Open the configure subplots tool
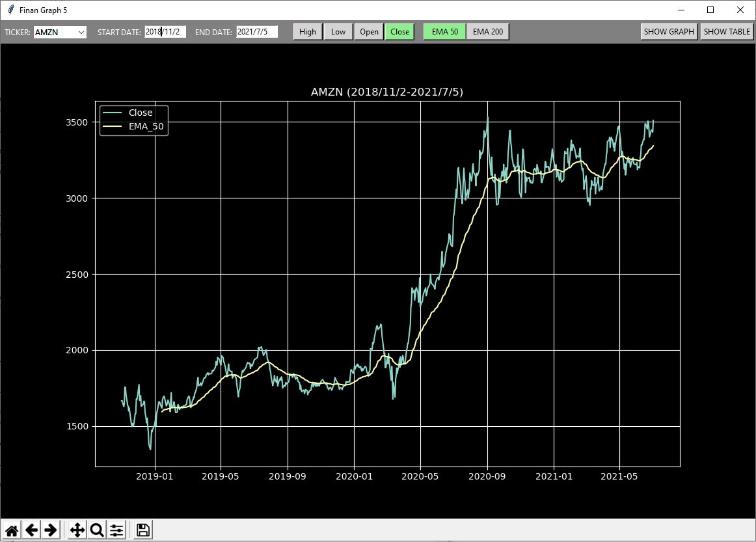 click(x=116, y=530)
